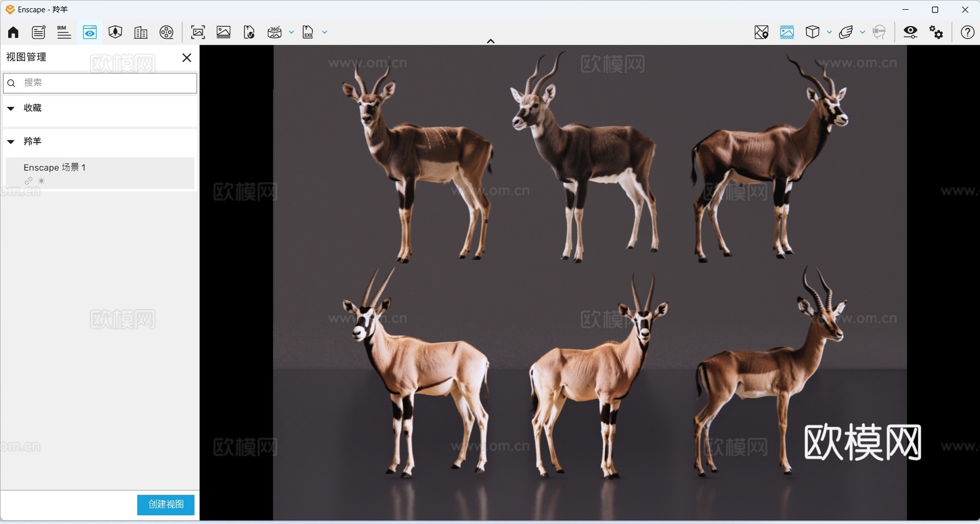Select the Enscape 场景 1 view
This screenshot has height=524, width=980.
click(x=100, y=173)
